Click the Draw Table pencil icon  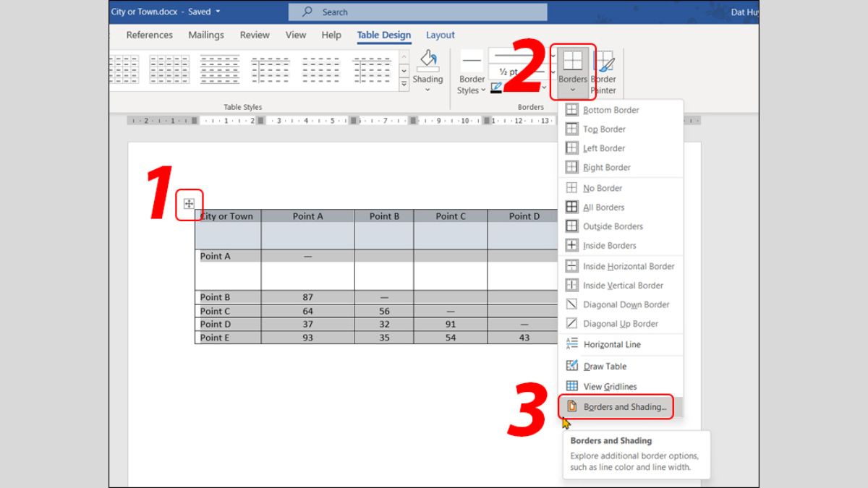click(572, 366)
